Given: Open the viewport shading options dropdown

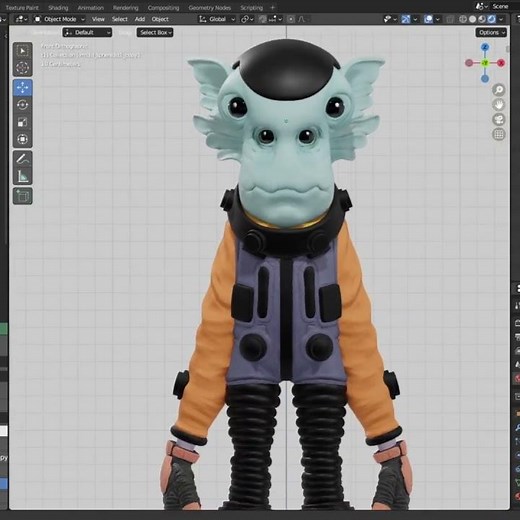Looking at the screenshot, I should [x=501, y=19].
